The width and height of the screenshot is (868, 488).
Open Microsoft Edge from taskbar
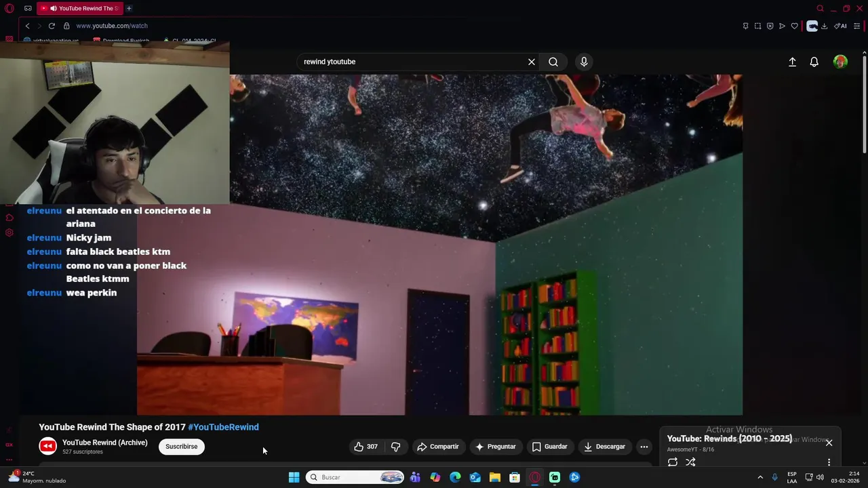[x=455, y=477]
